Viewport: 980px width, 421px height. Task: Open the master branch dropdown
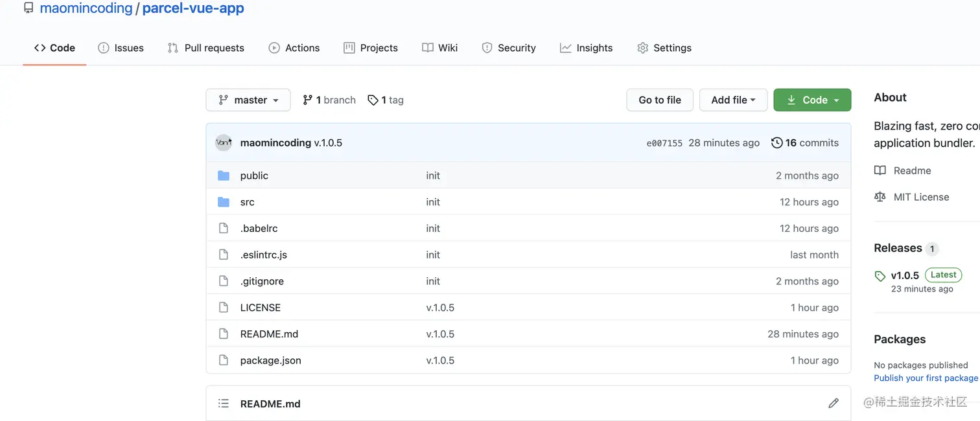coord(248,100)
